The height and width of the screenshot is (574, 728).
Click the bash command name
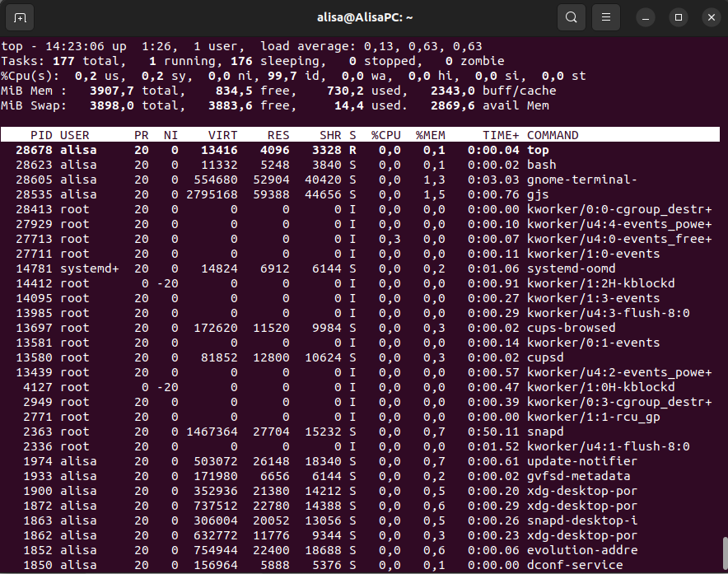click(541, 165)
